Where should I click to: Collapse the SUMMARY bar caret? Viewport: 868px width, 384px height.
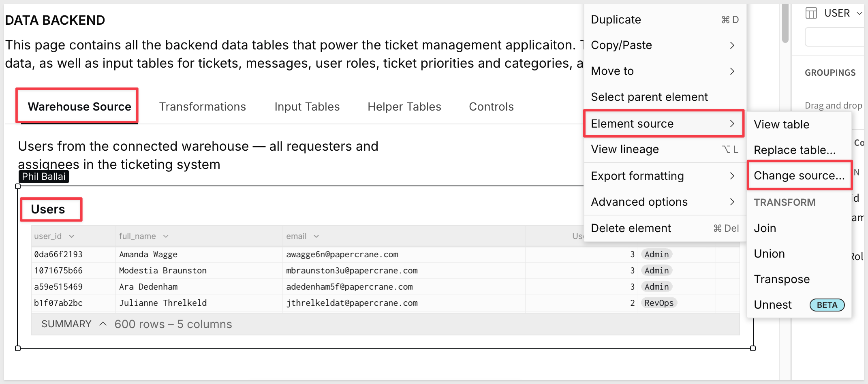click(103, 324)
